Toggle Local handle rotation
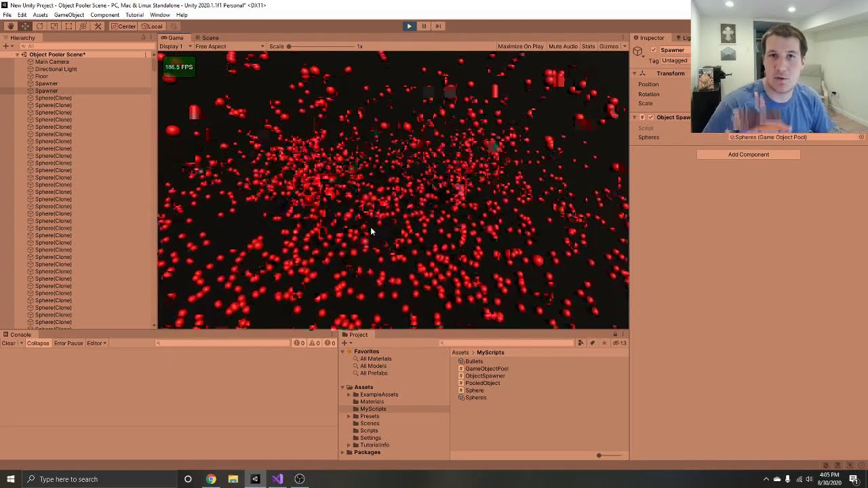 (x=152, y=26)
